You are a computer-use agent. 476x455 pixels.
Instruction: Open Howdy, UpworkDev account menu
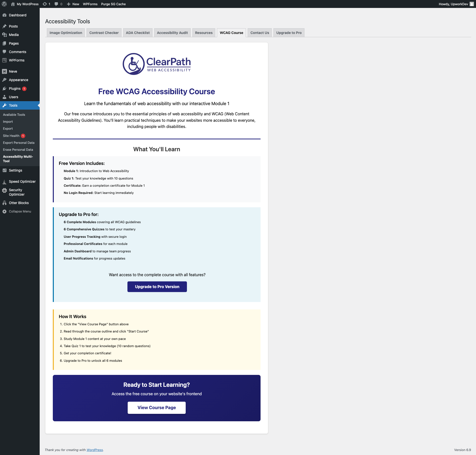(456, 4)
